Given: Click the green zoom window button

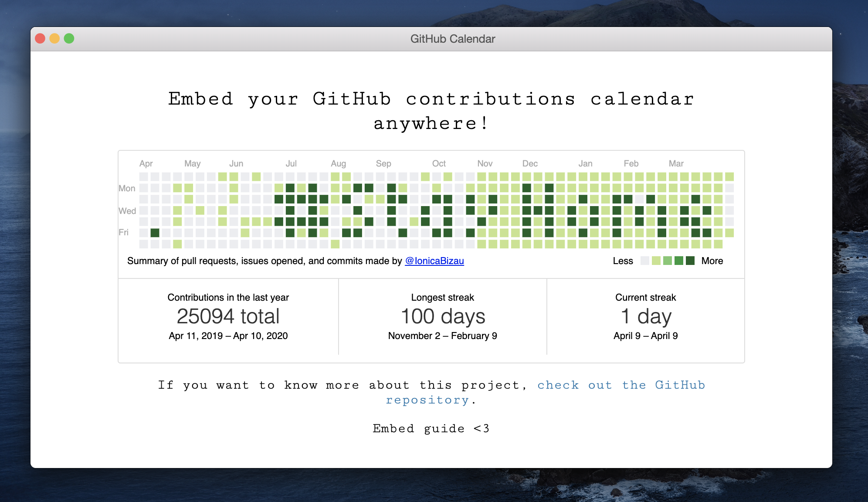Looking at the screenshot, I should pyautogui.click(x=69, y=38).
